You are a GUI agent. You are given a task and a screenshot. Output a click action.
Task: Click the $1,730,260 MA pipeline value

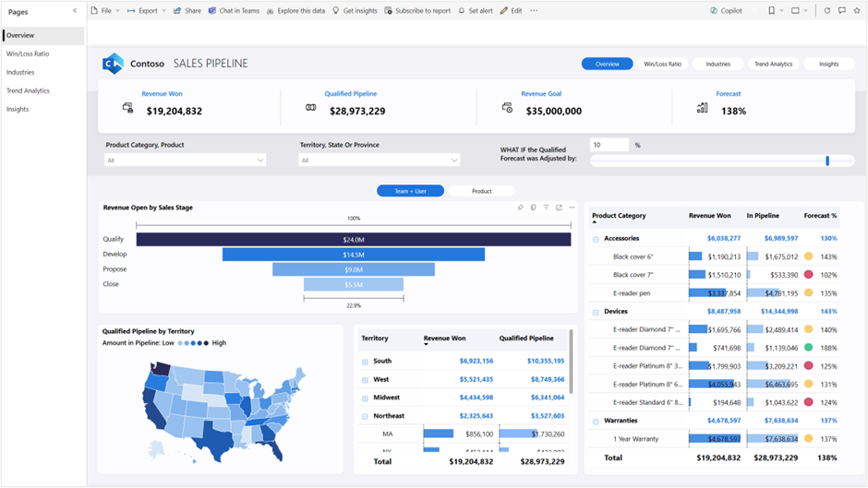pos(548,434)
